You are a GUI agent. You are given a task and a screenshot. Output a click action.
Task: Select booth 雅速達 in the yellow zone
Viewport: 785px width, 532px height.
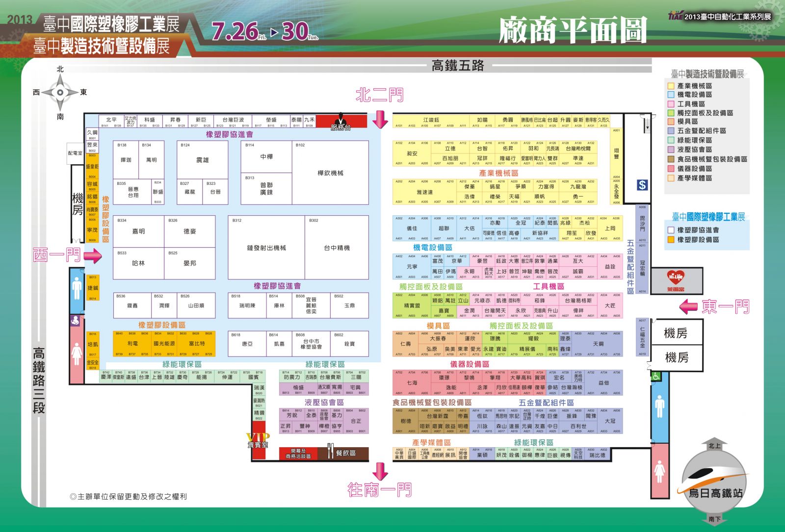click(x=425, y=192)
